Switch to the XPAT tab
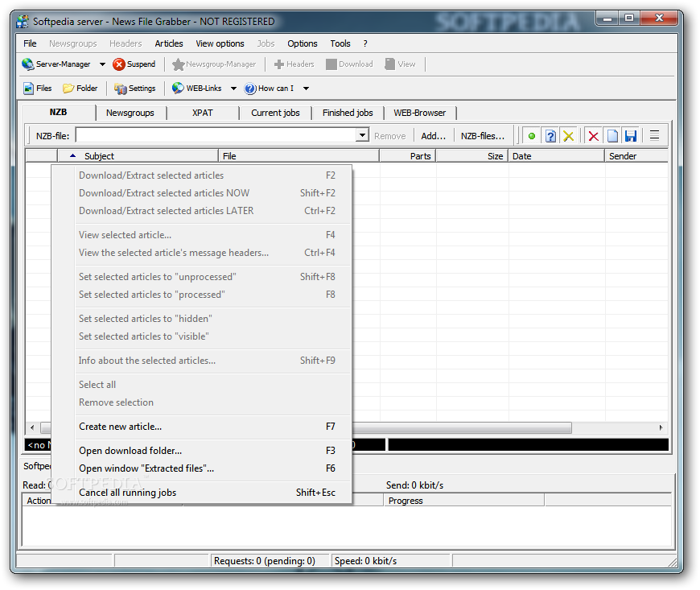700x590 pixels. coord(202,113)
